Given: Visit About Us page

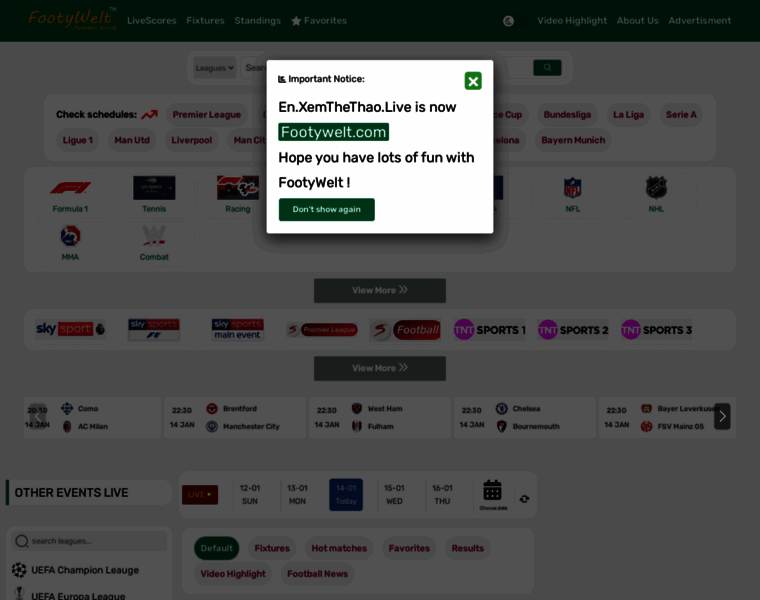Looking at the screenshot, I should (x=637, y=21).
